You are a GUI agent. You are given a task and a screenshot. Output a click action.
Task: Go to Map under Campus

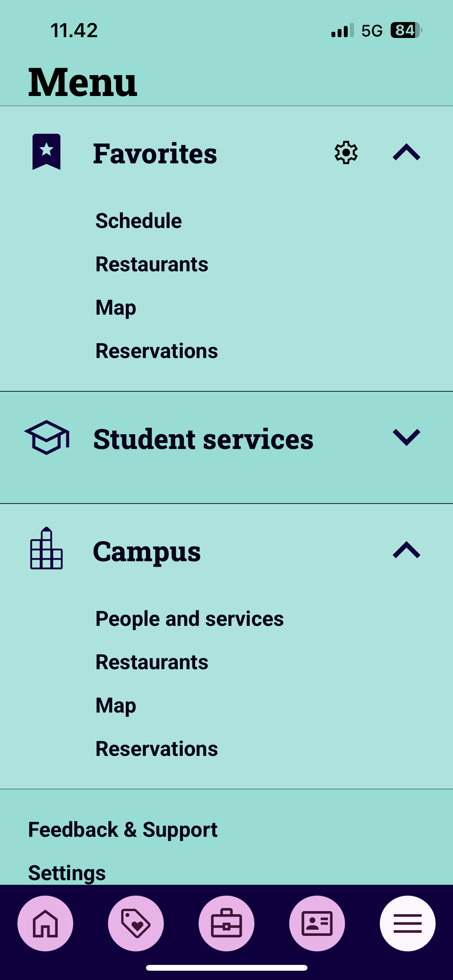[x=116, y=706]
